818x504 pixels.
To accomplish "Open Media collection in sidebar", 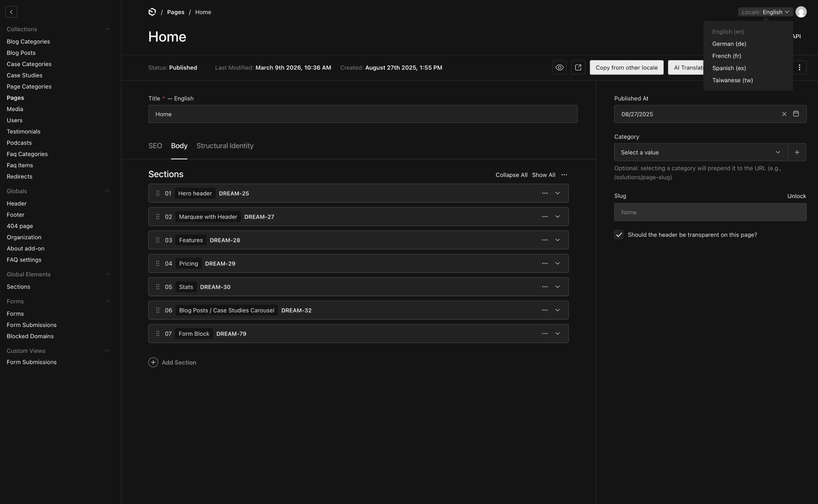I will [15, 109].
